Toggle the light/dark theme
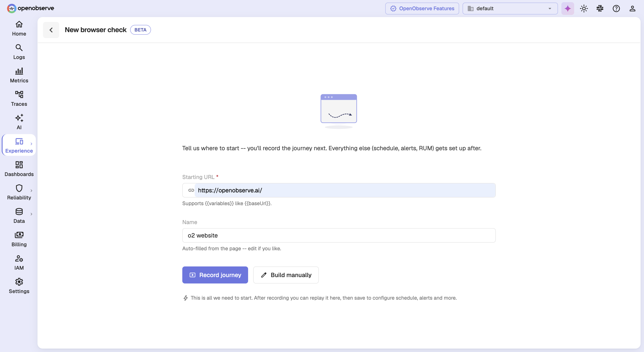 (x=584, y=9)
